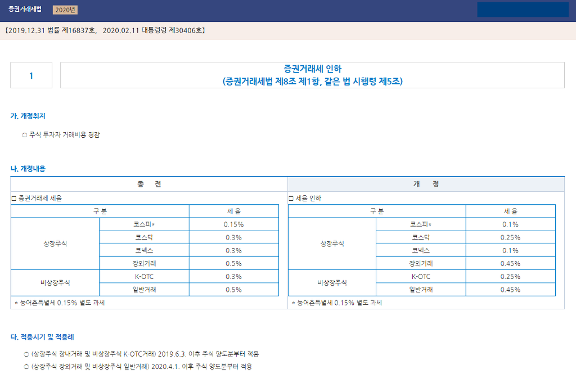Click the □ 세율 인하 label
The height and width of the screenshot is (392, 576).
pyautogui.click(x=305, y=199)
